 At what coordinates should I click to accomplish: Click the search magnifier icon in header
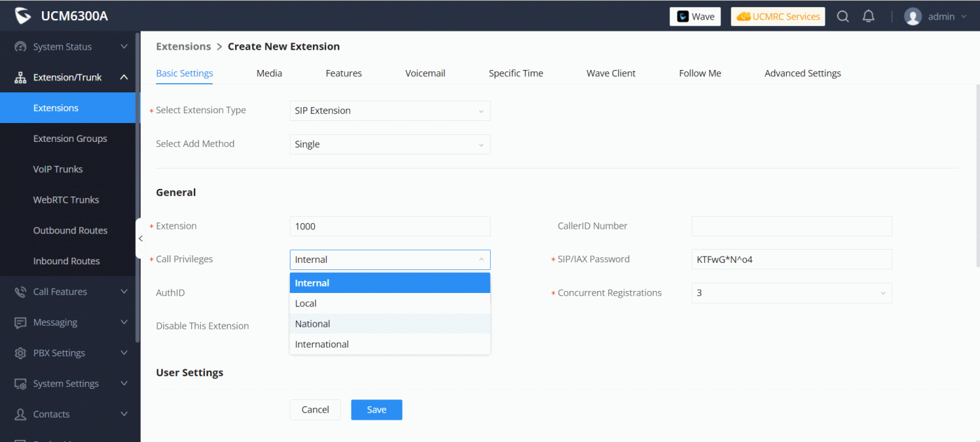click(x=843, y=17)
